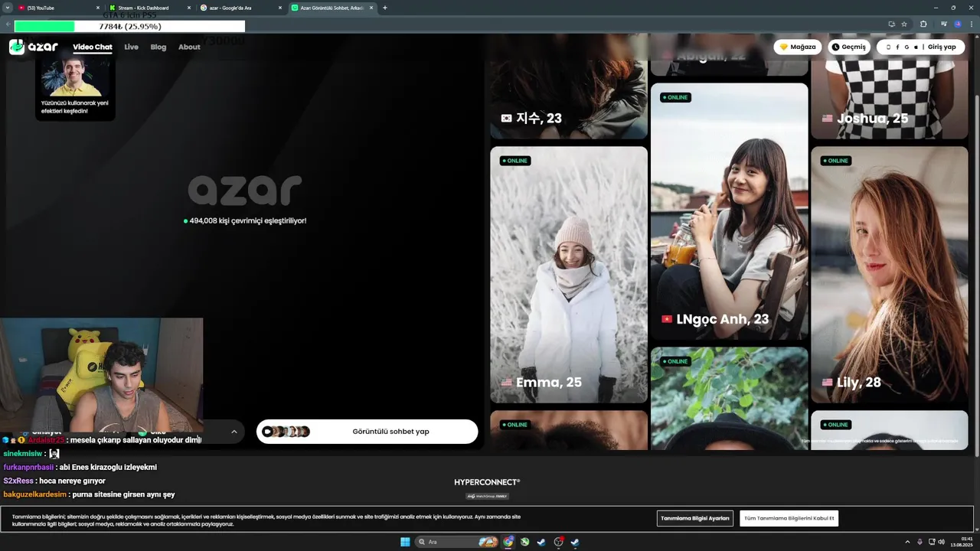Click the Azar logo in header
This screenshot has height=551, width=980.
[34, 47]
